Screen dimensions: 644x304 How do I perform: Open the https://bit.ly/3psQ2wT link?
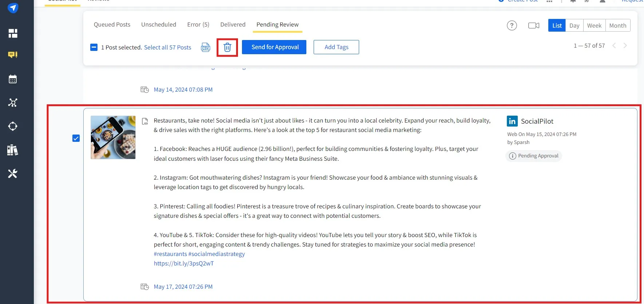pos(184,263)
